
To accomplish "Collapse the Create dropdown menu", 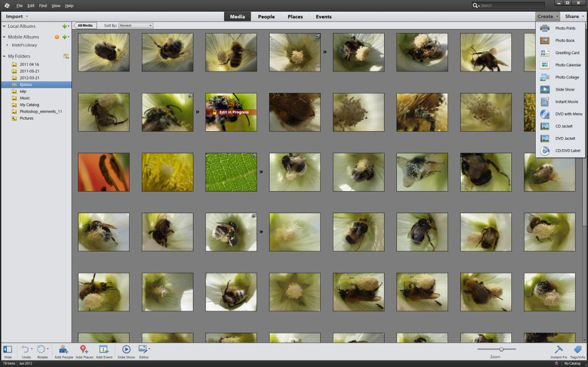I will point(547,16).
